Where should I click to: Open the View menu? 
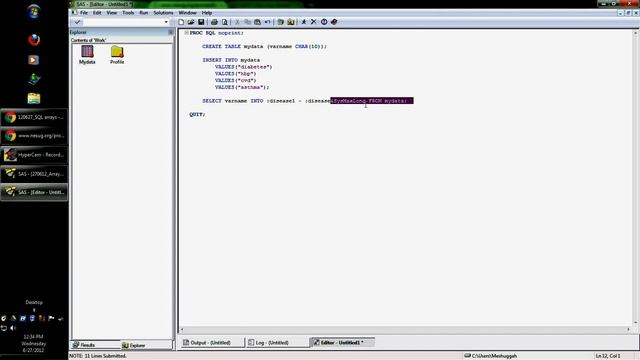(x=111, y=13)
